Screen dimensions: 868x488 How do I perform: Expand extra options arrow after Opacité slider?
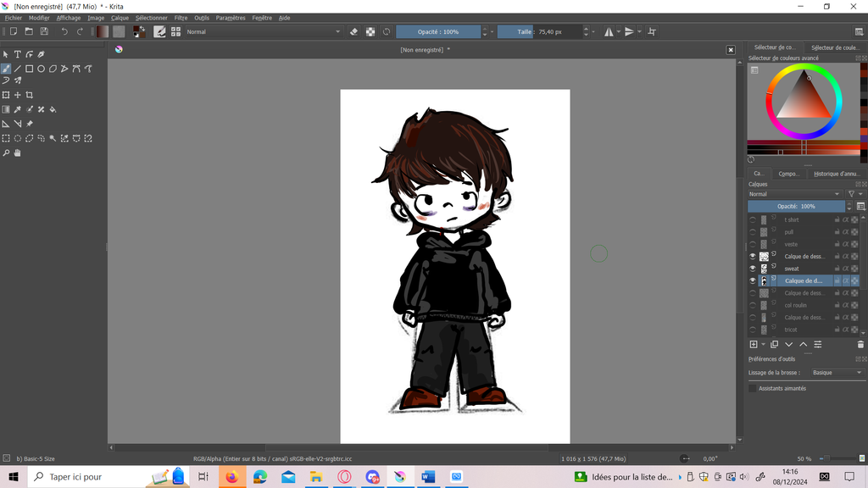click(492, 31)
